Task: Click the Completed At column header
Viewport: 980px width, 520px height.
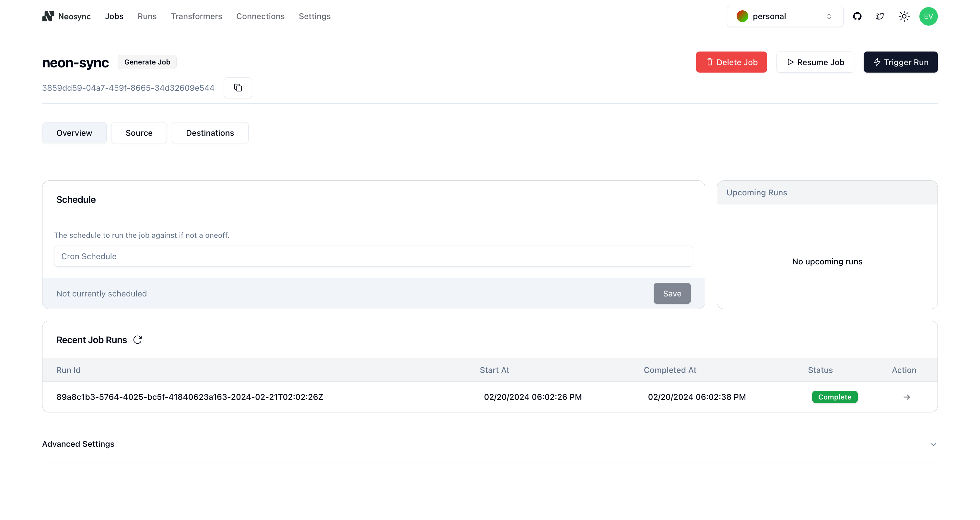Action: pos(670,370)
